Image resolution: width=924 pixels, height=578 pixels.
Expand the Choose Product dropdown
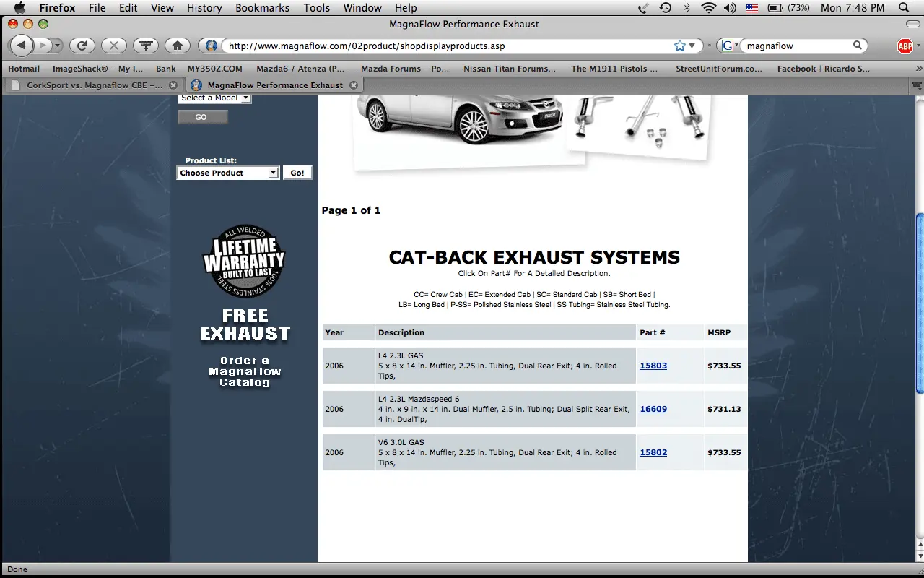(x=228, y=173)
